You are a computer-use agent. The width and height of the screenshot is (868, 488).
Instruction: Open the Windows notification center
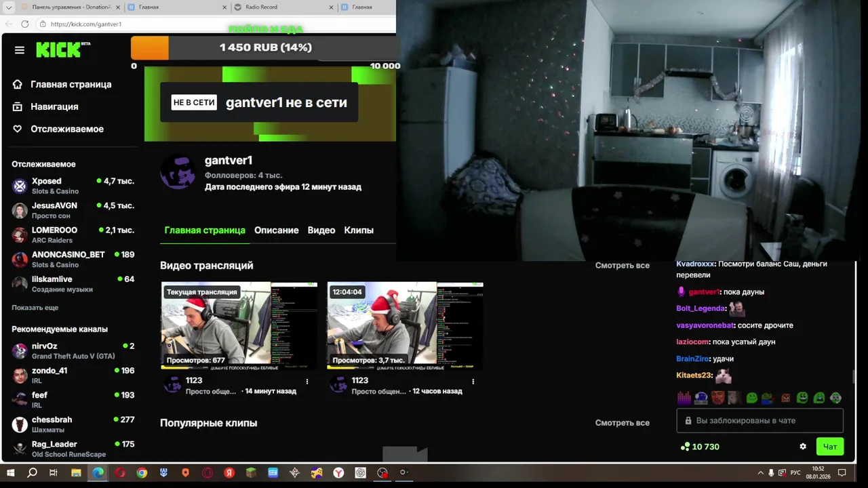(842, 473)
